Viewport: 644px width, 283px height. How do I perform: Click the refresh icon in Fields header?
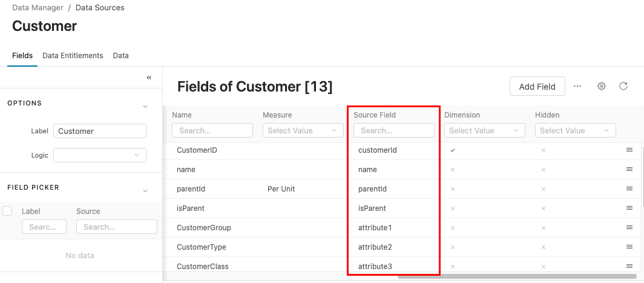pyautogui.click(x=623, y=86)
